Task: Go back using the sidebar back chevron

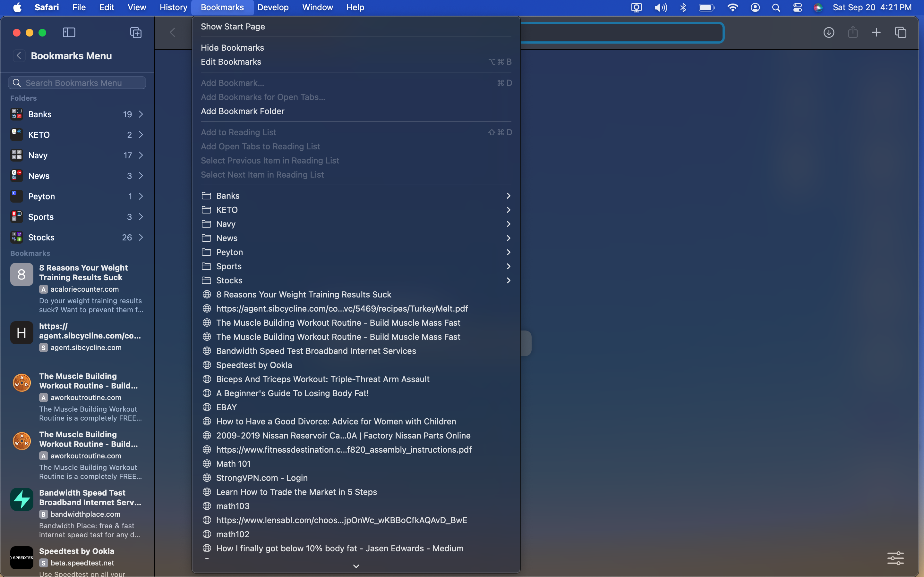Action: coord(19,56)
